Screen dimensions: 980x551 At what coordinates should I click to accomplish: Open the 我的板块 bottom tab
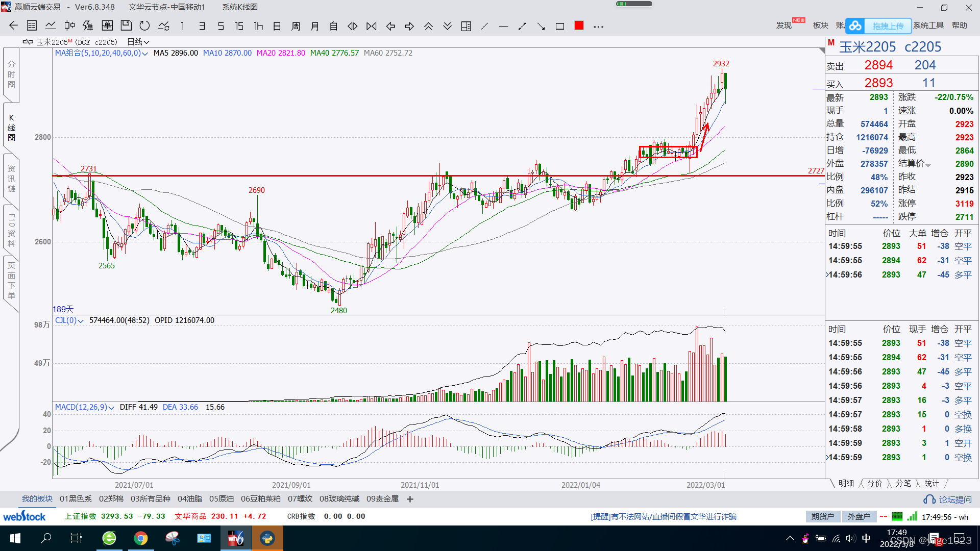pyautogui.click(x=37, y=499)
